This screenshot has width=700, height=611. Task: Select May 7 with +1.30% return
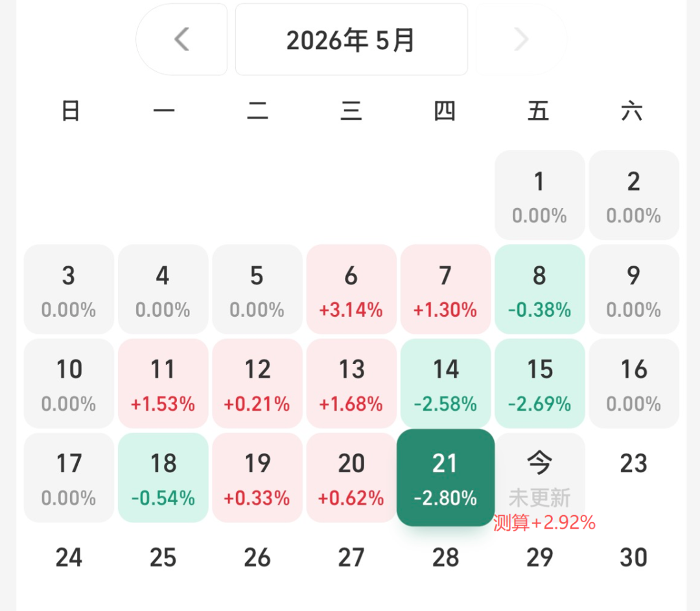(x=445, y=289)
